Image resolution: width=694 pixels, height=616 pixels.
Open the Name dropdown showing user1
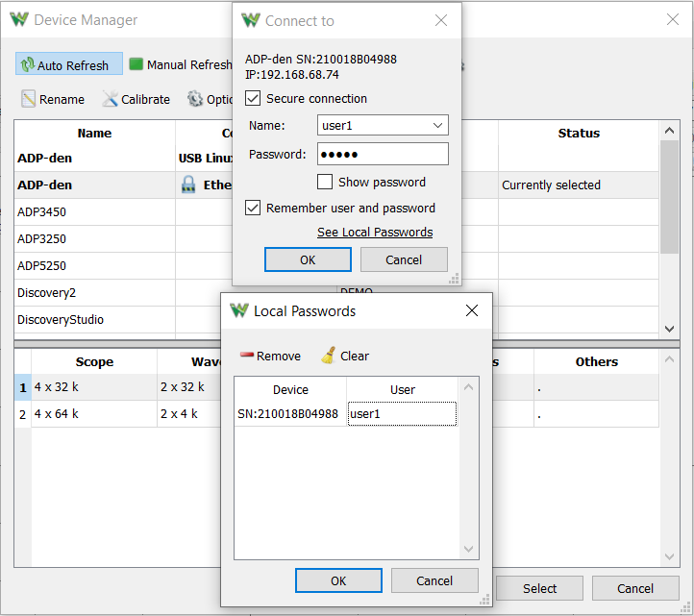(383, 125)
